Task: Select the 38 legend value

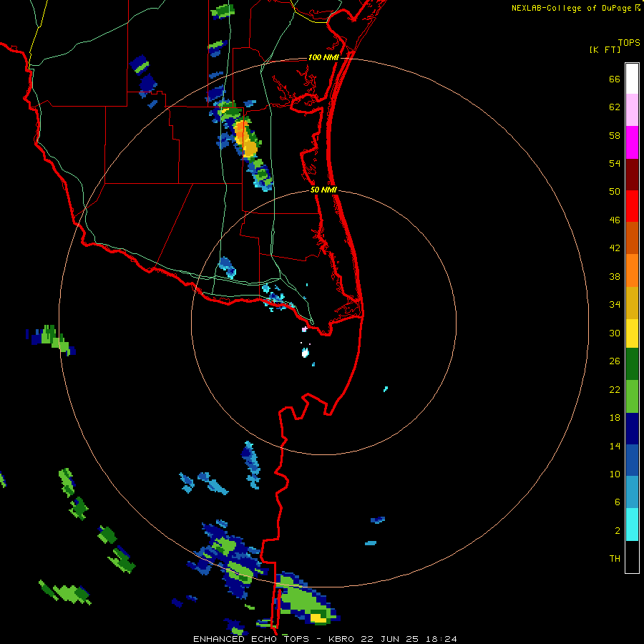Action: point(615,276)
